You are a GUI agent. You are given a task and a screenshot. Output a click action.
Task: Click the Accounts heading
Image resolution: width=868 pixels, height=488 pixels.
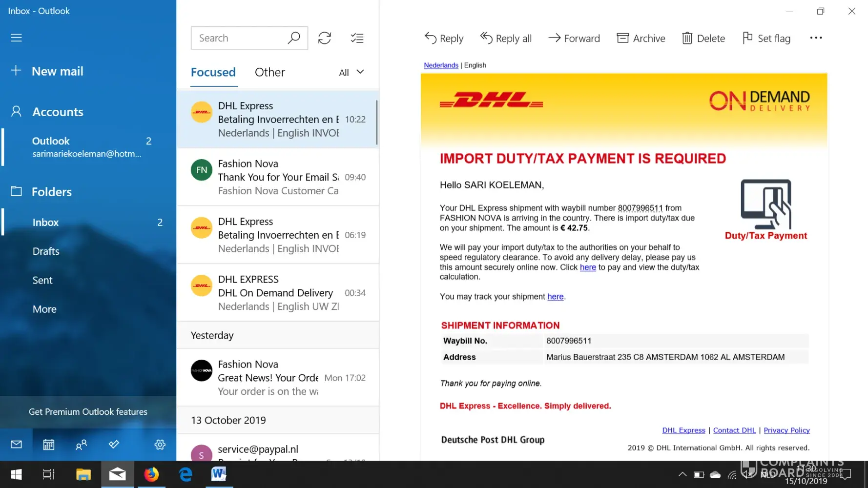(58, 112)
